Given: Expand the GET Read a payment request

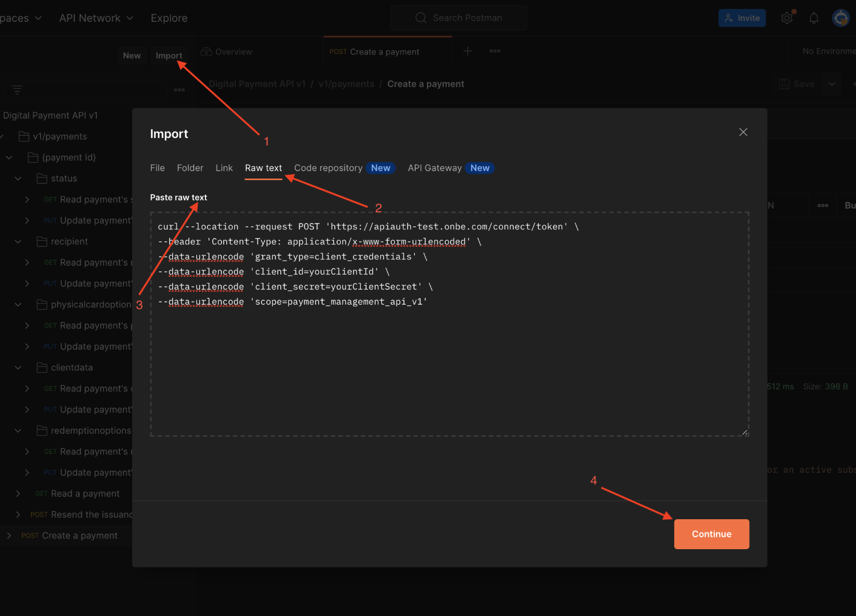Looking at the screenshot, I should pyautogui.click(x=18, y=494).
